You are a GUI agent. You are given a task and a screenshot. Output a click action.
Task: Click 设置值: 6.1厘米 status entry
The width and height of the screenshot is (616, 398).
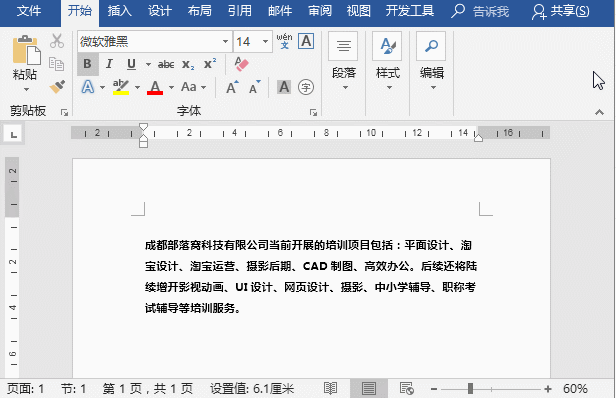[x=252, y=389]
